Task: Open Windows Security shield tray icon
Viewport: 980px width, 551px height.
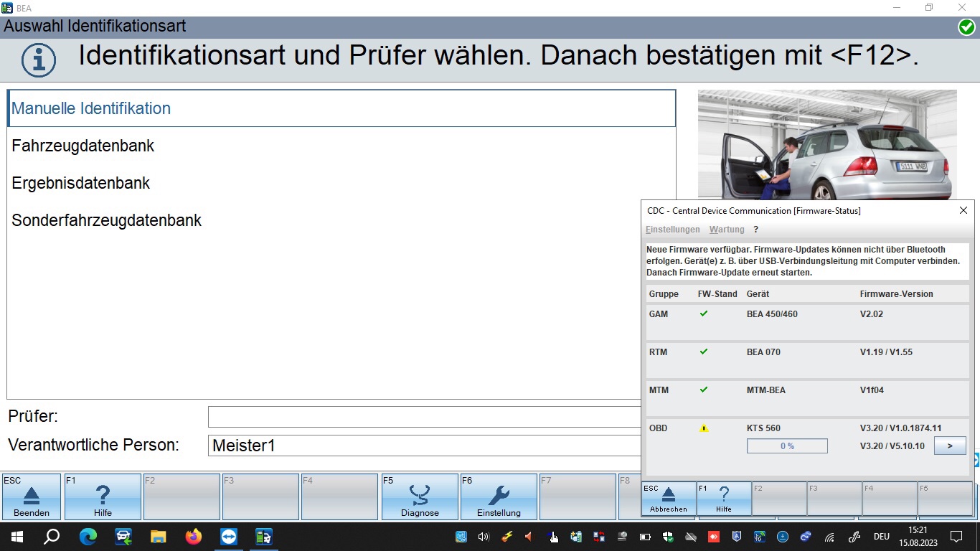Action: 668,536
